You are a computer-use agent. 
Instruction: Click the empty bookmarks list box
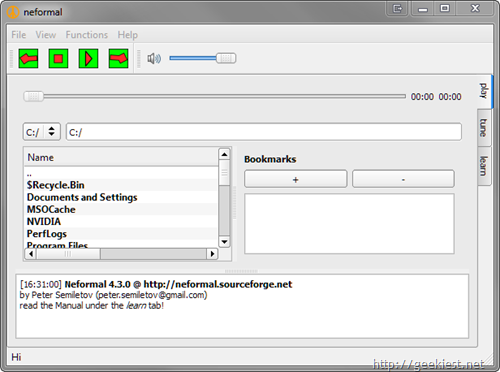[x=349, y=224]
